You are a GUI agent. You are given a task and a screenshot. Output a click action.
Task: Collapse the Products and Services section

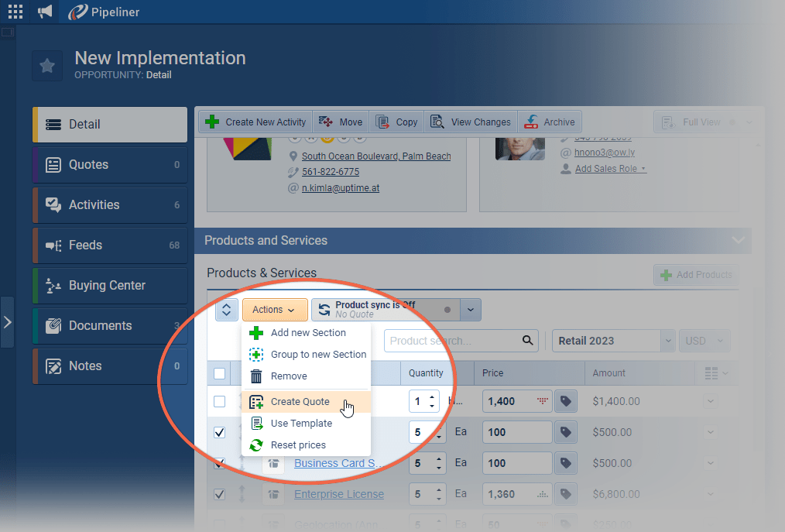[x=738, y=241]
